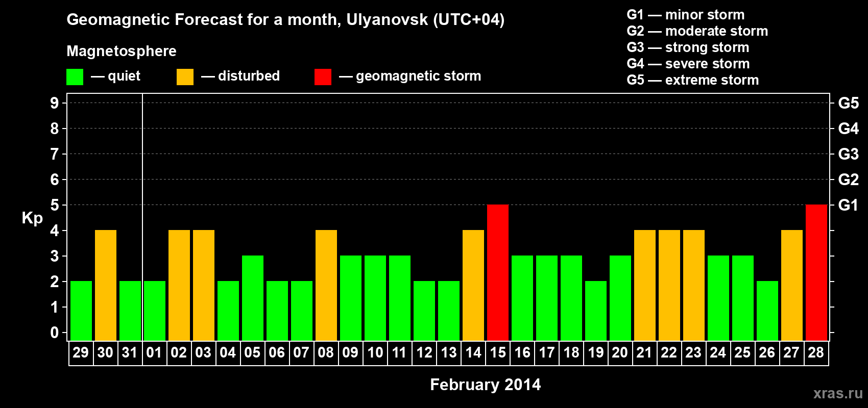Viewport: 868px width, 408px height.
Task: Click the date label 10
Action: (375, 352)
